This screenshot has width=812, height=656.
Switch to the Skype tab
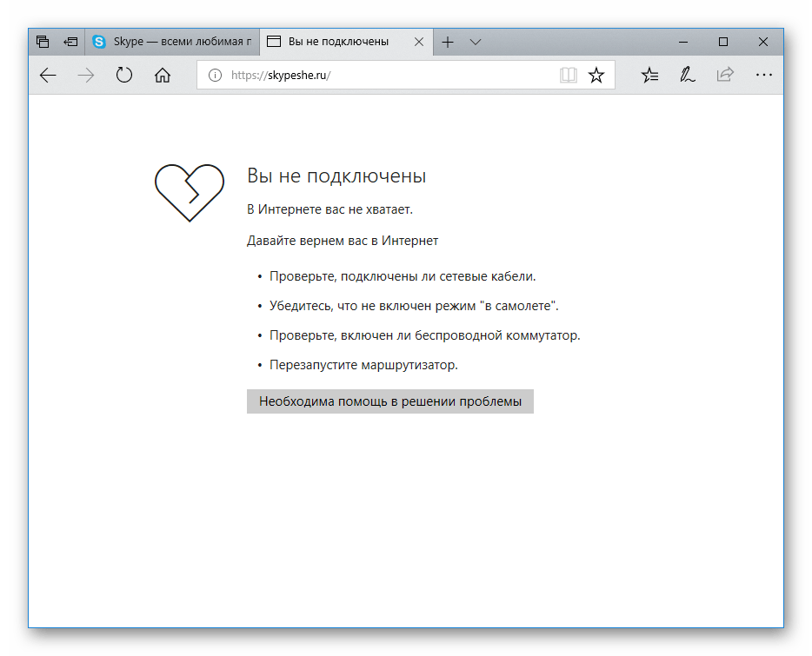pos(172,42)
